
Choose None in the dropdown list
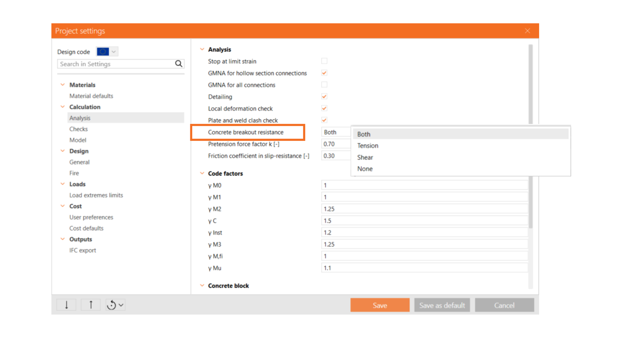tap(365, 169)
